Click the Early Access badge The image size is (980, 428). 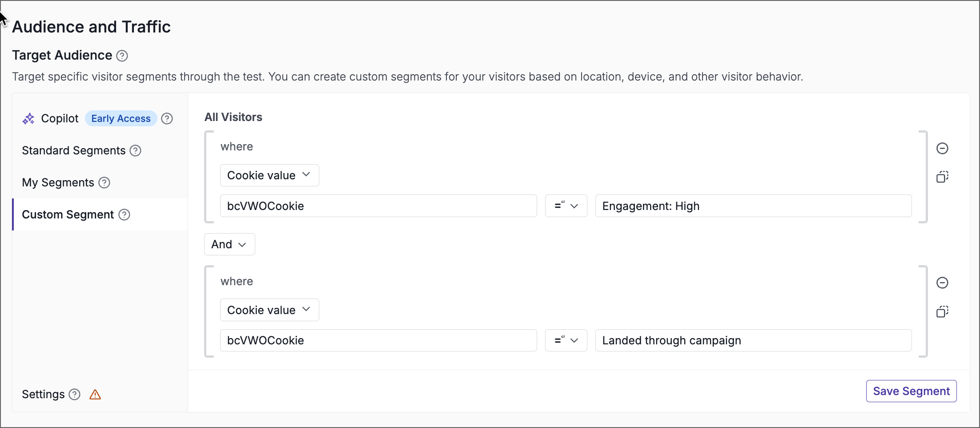pos(121,119)
